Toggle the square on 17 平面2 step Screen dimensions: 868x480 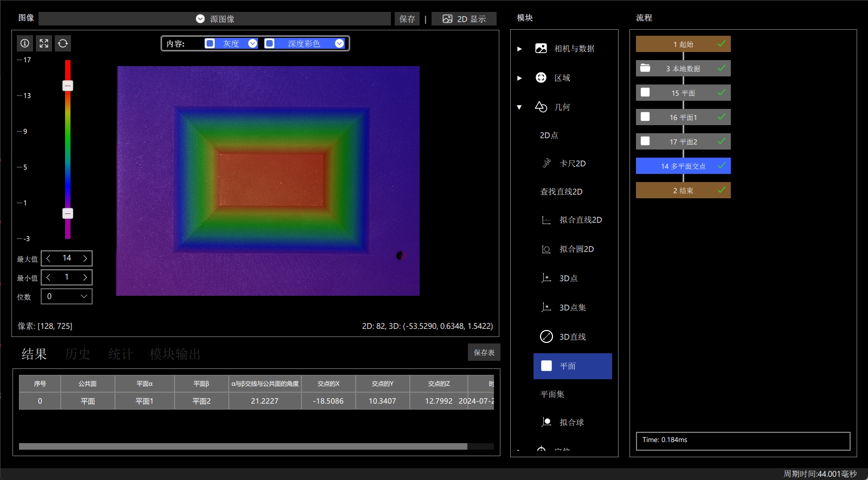tap(645, 141)
